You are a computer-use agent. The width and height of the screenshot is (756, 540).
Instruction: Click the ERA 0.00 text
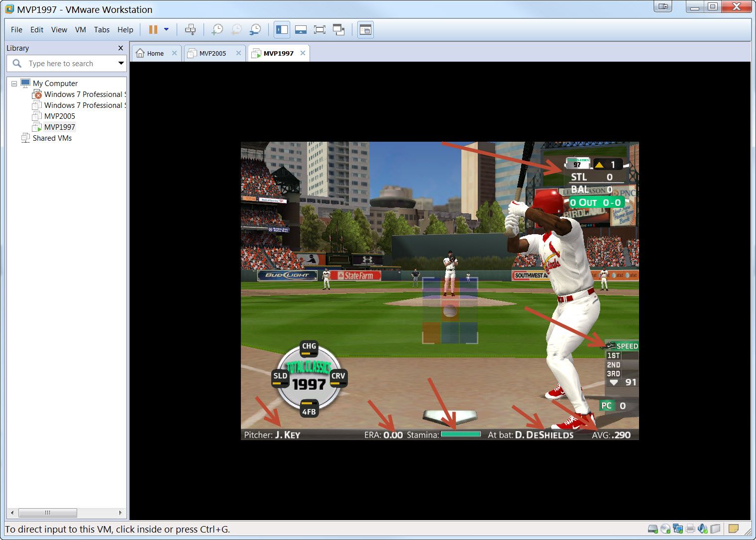click(x=383, y=435)
